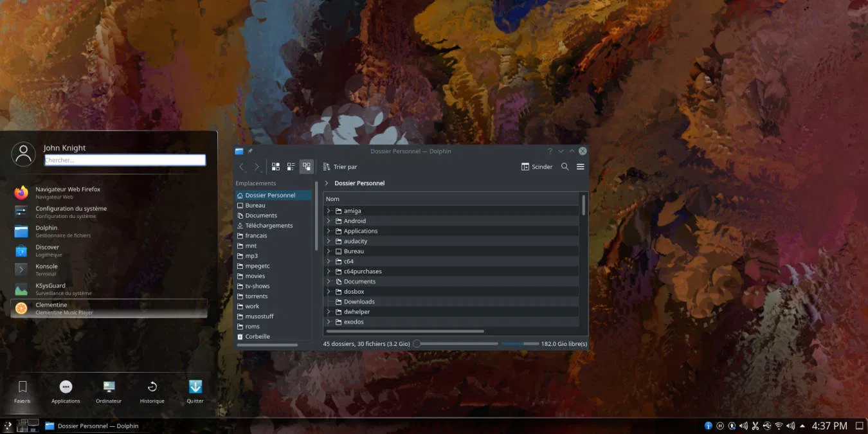Open the Historique tab in launcher
868x434 pixels.
152,391
